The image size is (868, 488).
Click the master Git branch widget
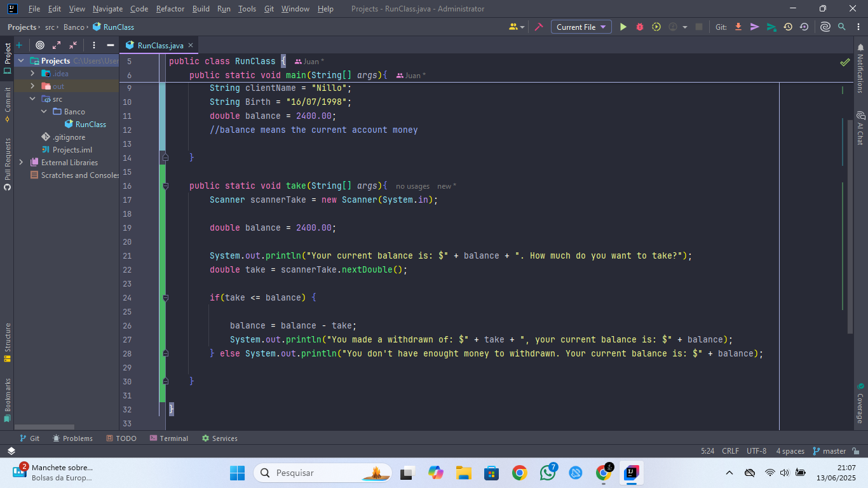829,451
